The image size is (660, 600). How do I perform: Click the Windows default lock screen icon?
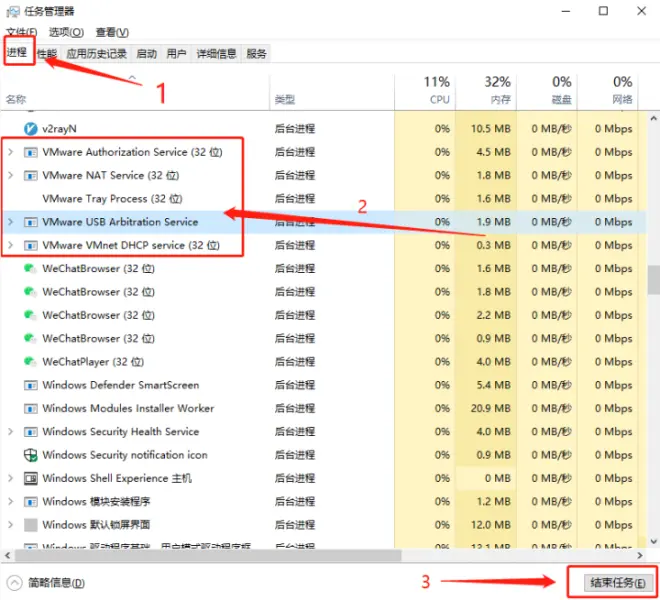30,525
